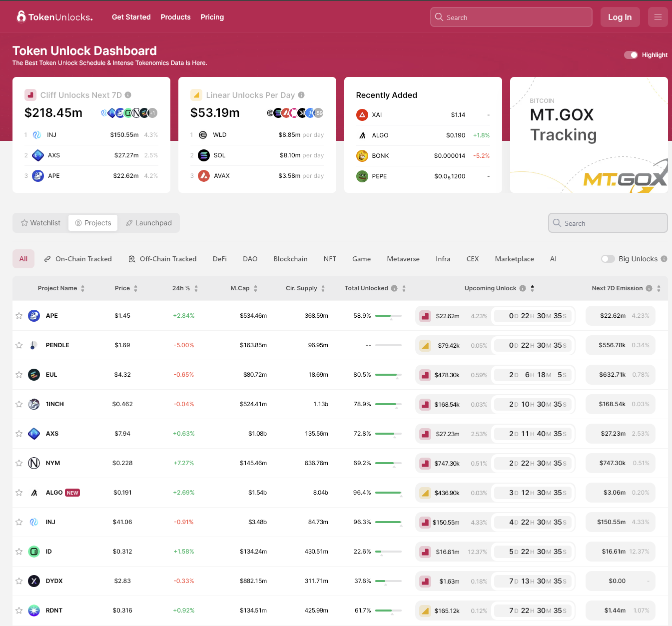Open the hamburger menu icon

[658, 17]
